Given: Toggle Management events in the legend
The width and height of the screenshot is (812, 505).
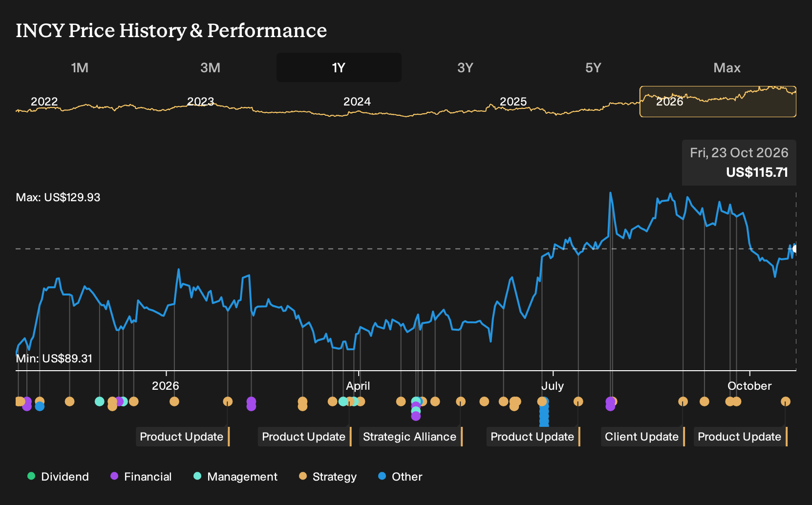Looking at the screenshot, I should (x=235, y=477).
